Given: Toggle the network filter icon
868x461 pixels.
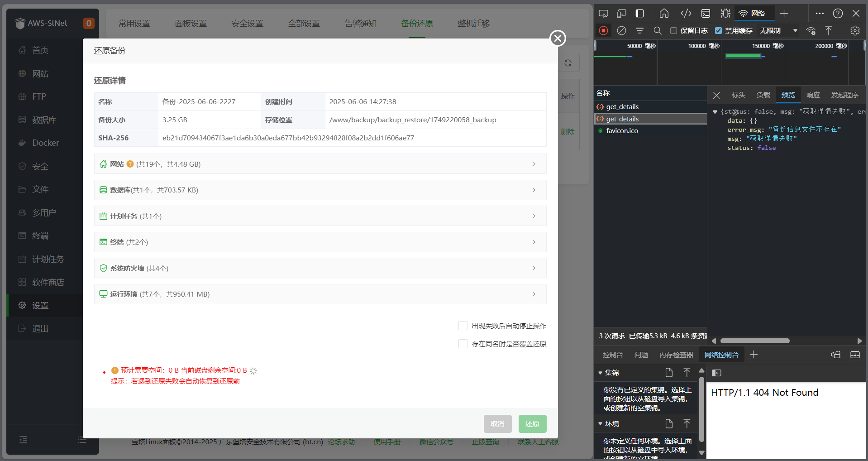Looking at the screenshot, I should click(639, 31).
